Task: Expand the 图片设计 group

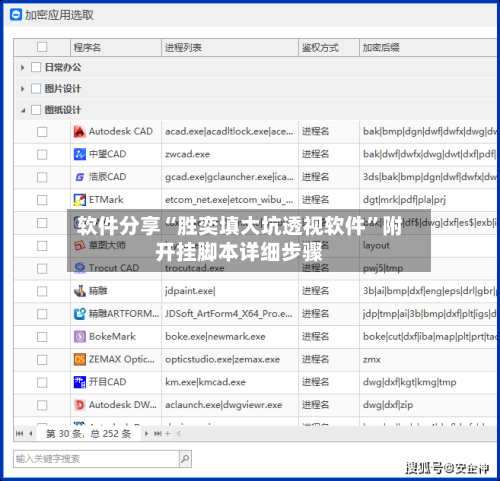Action: [x=22, y=89]
